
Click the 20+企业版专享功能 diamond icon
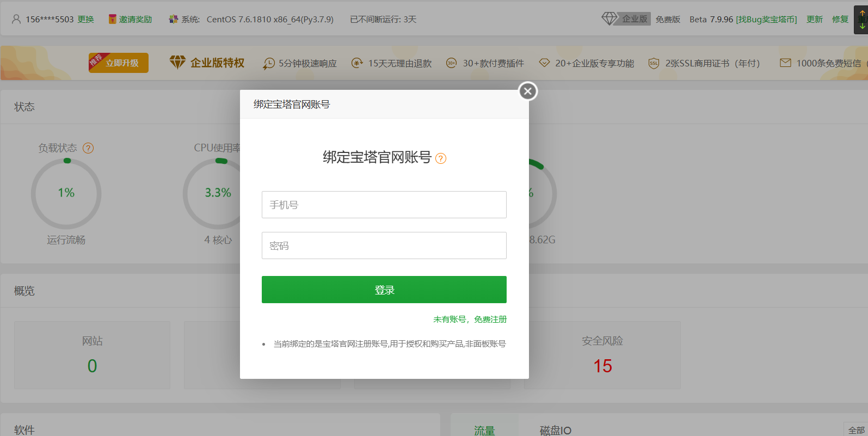tap(544, 63)
